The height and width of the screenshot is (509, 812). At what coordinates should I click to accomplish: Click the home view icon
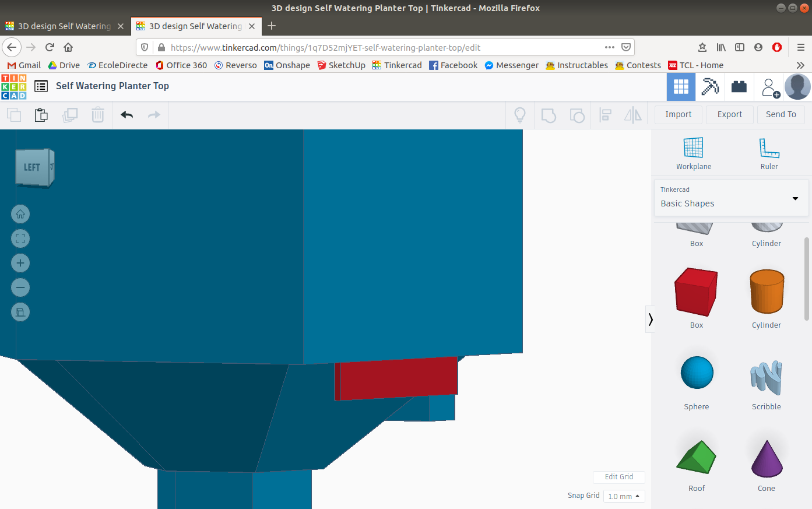pyautogui.click(x=20, y=214)
